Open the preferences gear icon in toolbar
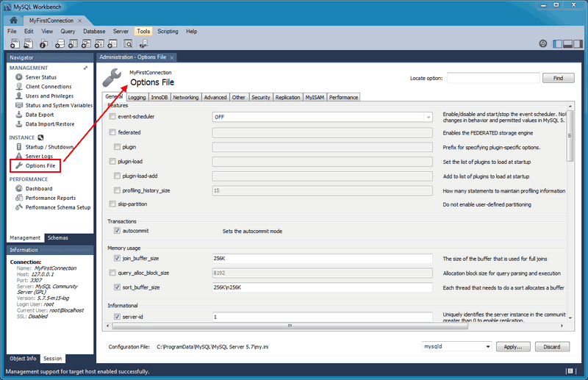 [x=543, y=43]
